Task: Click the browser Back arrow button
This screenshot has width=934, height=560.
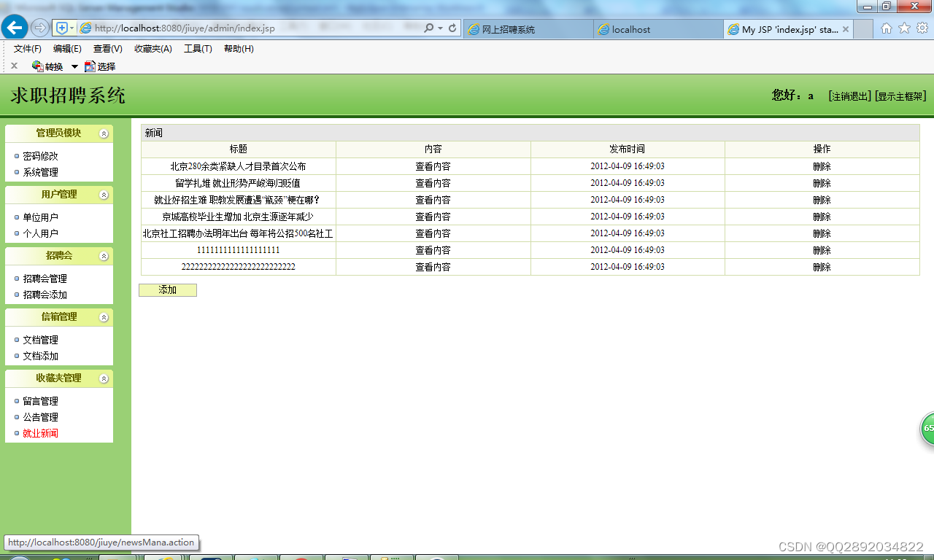Action: click(15, 28)
